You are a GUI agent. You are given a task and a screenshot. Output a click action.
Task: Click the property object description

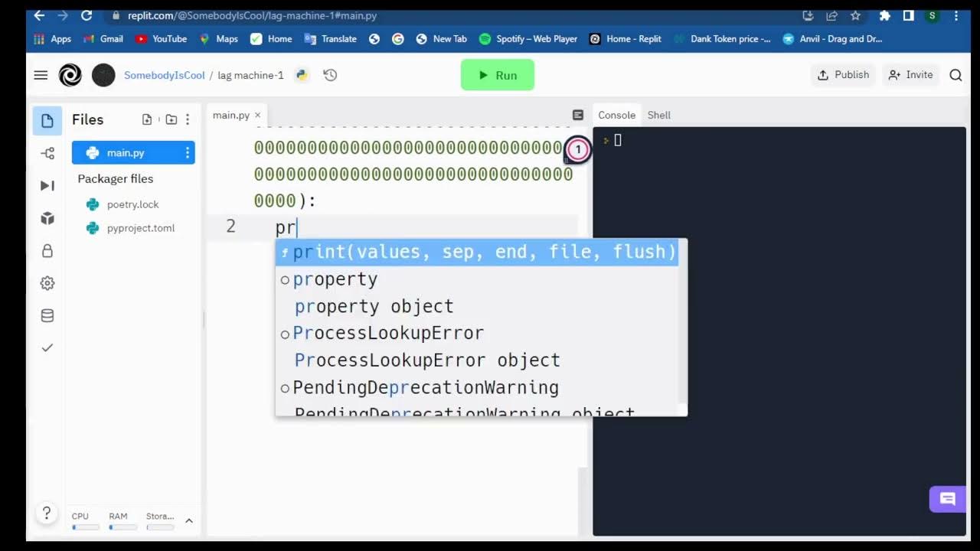(x=374, y=306)
